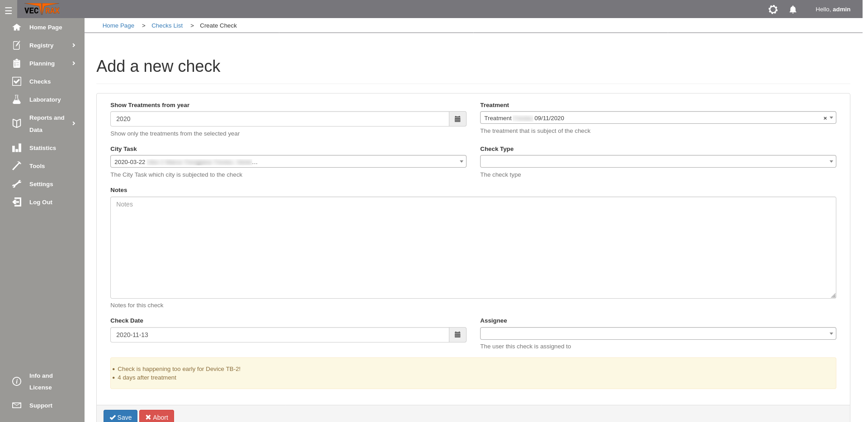Image resolution: width=868 pixels, height=422 pixels.
Task: Click the Log Out door icon
Action: pos(17,202)
